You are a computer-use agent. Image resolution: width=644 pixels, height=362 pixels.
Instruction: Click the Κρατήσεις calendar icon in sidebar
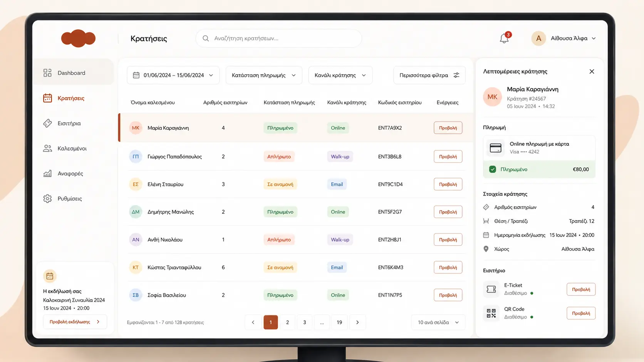47,98
